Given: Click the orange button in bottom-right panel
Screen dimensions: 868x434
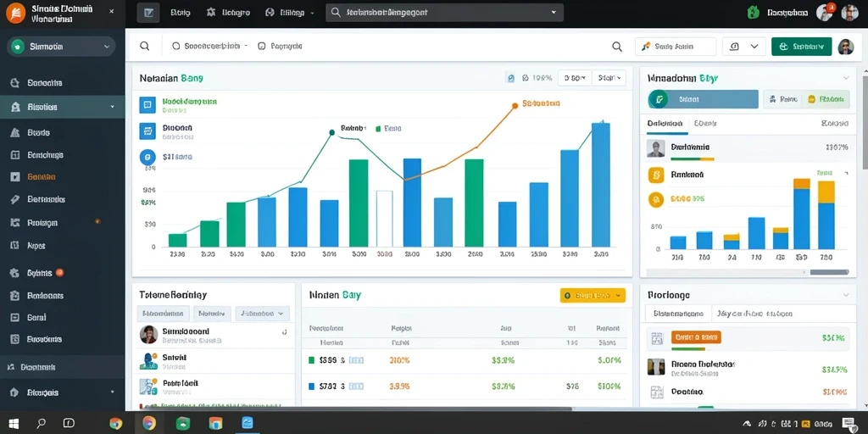Looking at the screenshot, I should point(696,337).
